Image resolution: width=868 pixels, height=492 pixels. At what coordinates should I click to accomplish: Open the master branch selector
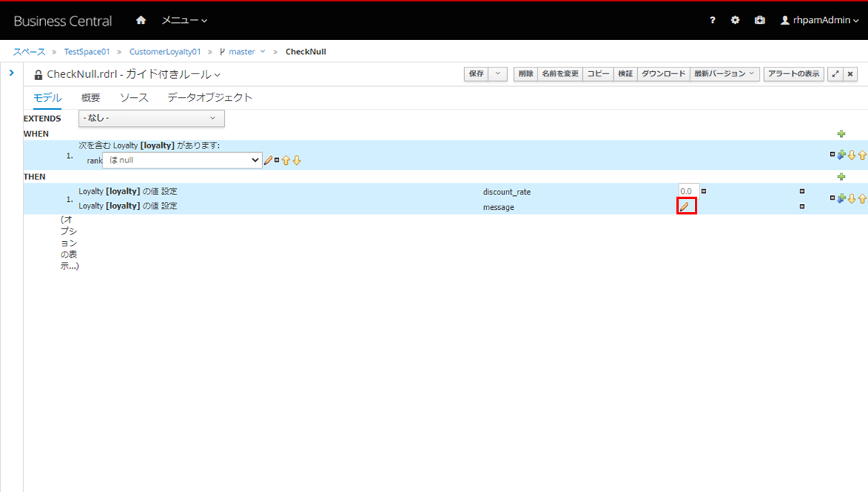tap(243, 51)
